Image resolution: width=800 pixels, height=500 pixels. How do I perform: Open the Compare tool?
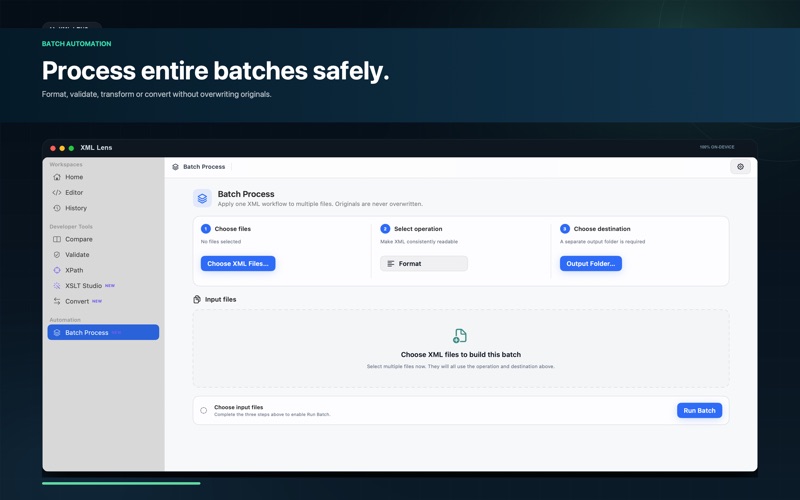(103, 239)
